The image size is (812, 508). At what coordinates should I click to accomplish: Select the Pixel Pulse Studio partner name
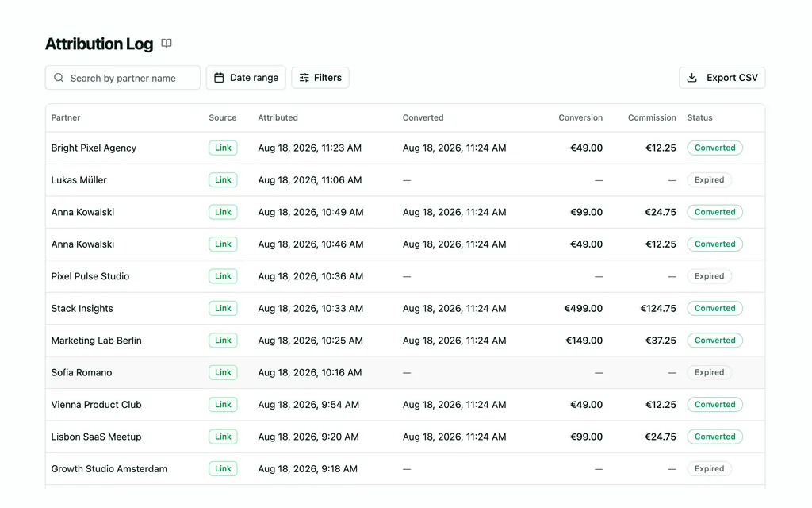point(90,276)
